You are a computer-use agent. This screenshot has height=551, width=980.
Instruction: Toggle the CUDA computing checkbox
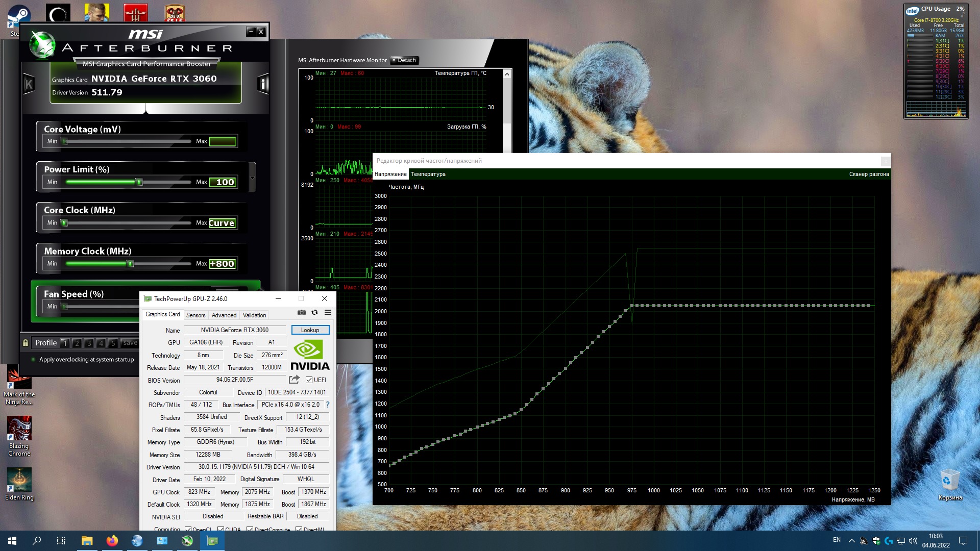coord(220,529)
